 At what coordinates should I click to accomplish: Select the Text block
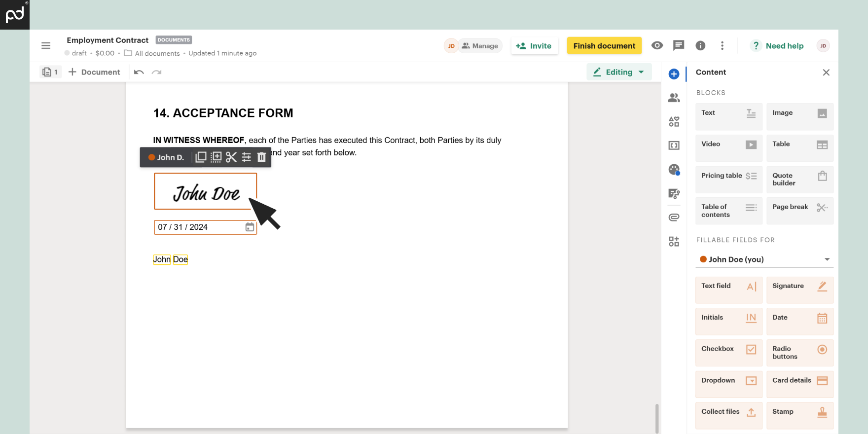[x=729, y=117]
